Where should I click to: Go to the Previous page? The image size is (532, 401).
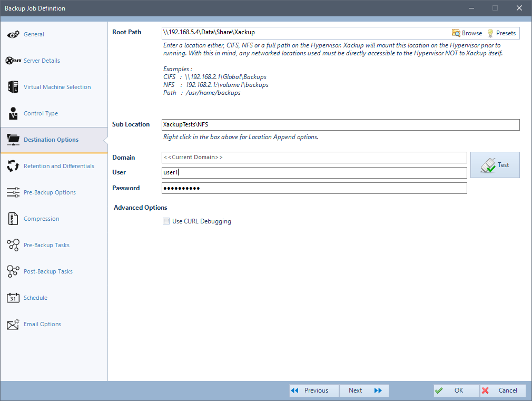(x=314, y=390)
